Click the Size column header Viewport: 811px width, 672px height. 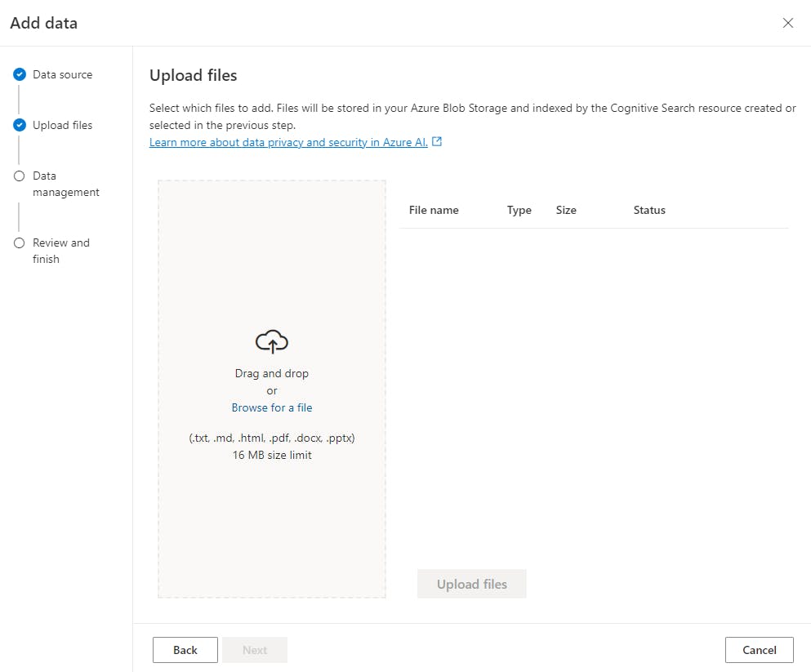coord(566,210)
